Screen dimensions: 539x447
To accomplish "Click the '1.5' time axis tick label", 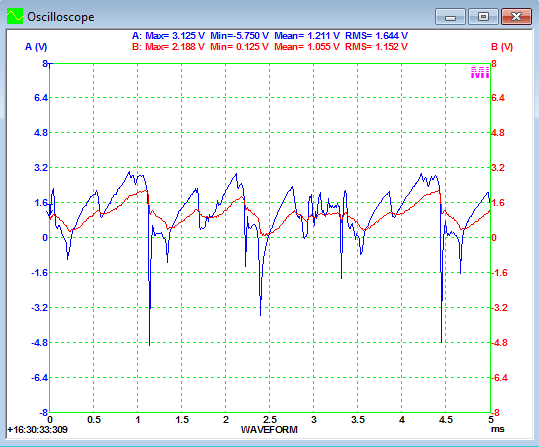I will (182, 420).
